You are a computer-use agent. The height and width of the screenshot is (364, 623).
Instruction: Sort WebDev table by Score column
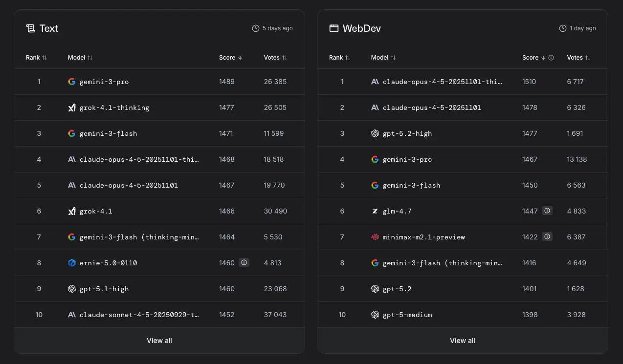pyautogui.click(x=534, y=58)
